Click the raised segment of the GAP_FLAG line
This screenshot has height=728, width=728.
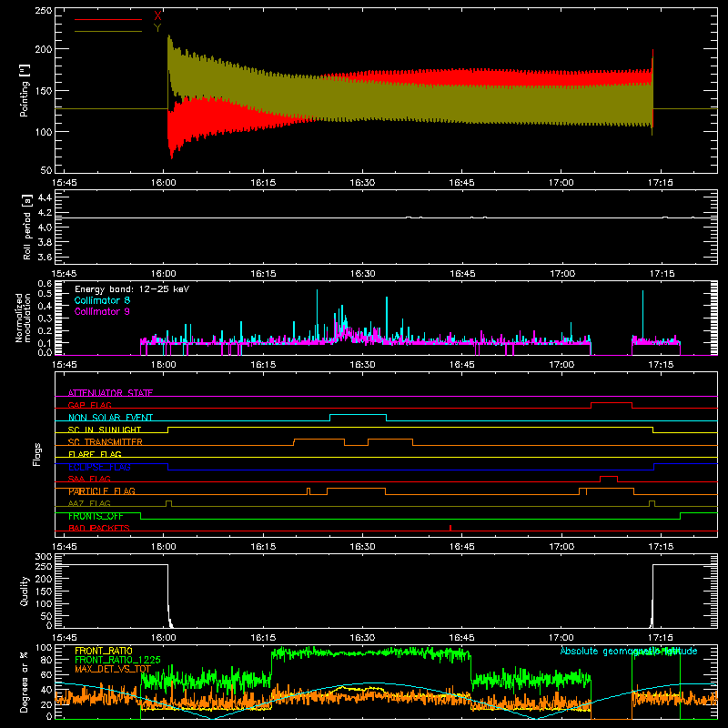(612, 403)
